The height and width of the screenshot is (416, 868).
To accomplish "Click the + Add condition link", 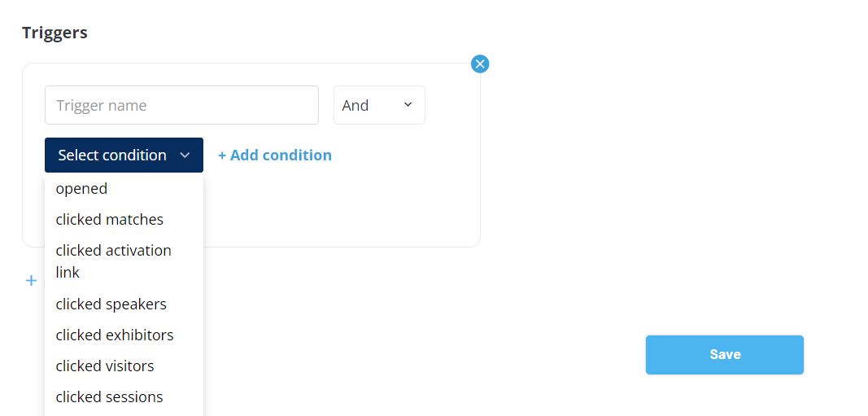I will click(275, 155).
